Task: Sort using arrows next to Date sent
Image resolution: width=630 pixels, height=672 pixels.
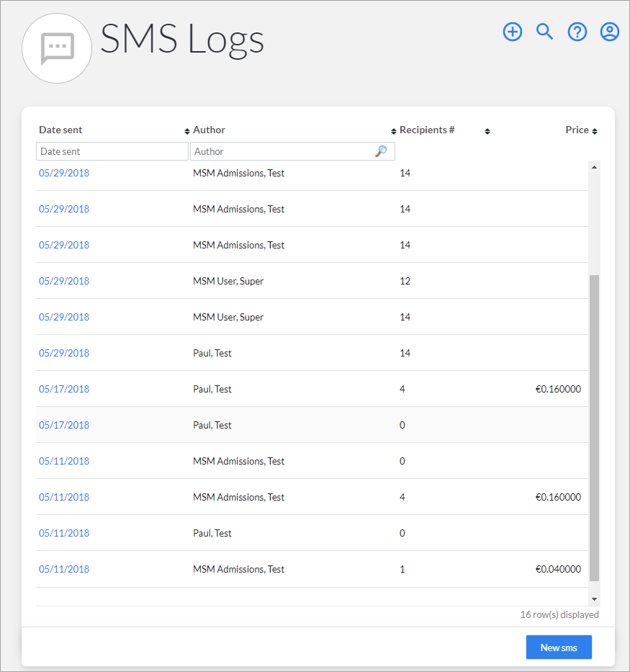Action: [x=186, y=131]
